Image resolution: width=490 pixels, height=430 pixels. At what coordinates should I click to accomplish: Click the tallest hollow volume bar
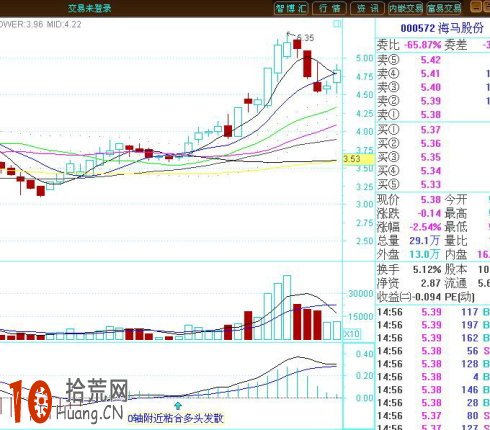pos(287,307)
